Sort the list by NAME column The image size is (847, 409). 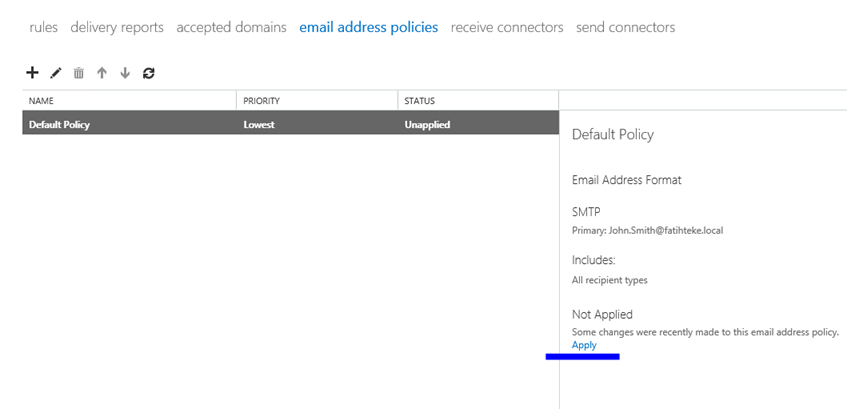click(x=129, y=100)
